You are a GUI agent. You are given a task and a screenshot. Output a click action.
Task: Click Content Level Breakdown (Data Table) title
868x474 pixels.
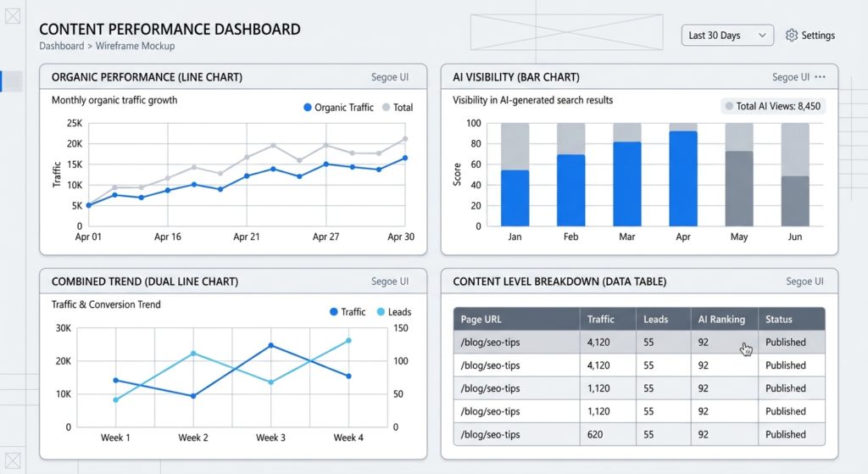[559, 282]
